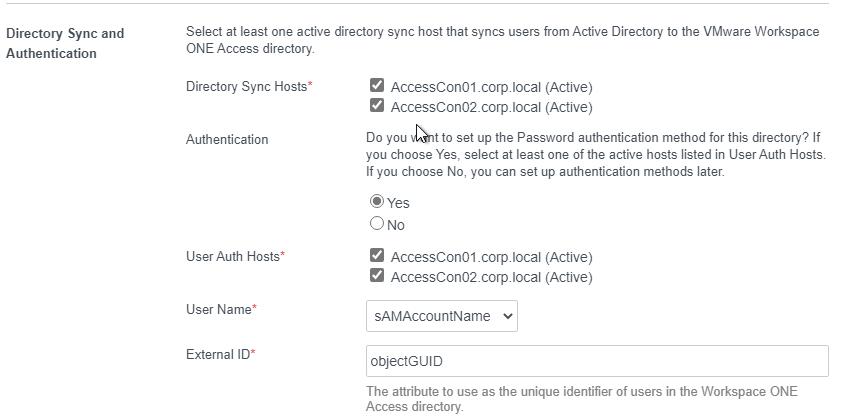Click the unique identifier help text below External ID
Viewport: 842px width, 419px height.
click(x=582, y=399)
